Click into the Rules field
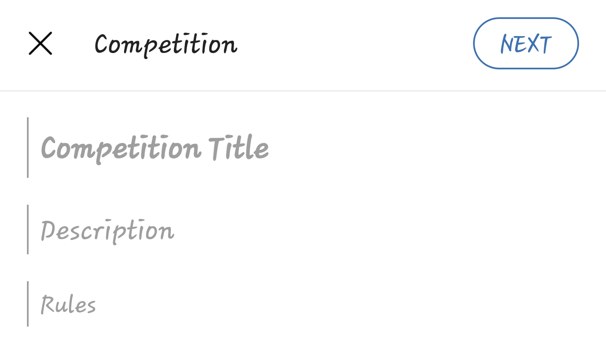 [303, 304]
